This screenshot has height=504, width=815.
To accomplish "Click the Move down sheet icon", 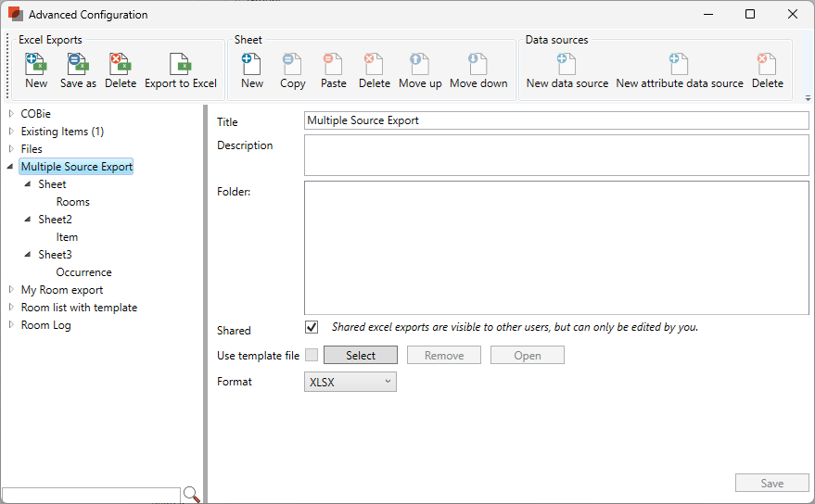I will tap(478, 70).
